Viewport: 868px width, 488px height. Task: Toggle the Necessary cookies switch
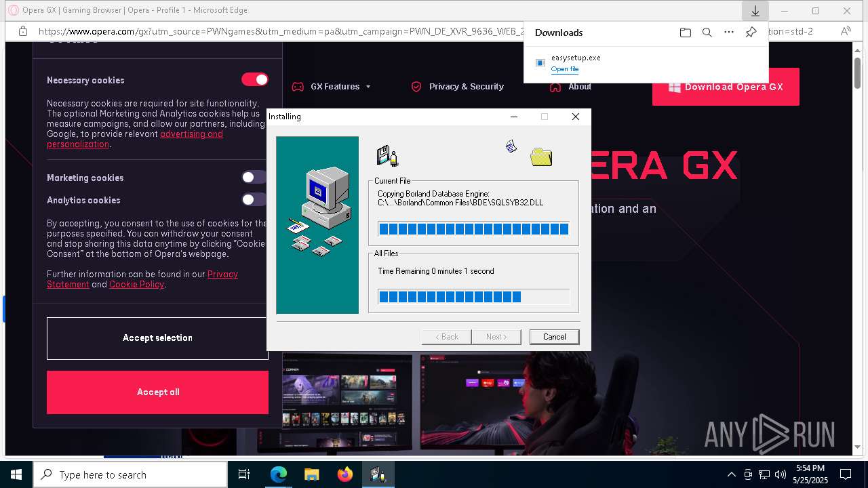click(255, 80)
